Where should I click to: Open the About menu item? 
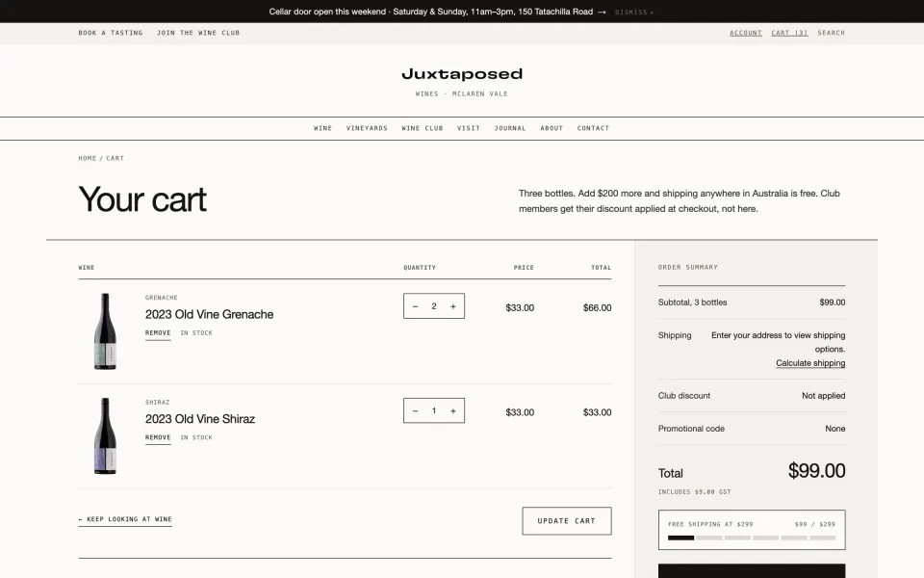[x=552, y=128]
